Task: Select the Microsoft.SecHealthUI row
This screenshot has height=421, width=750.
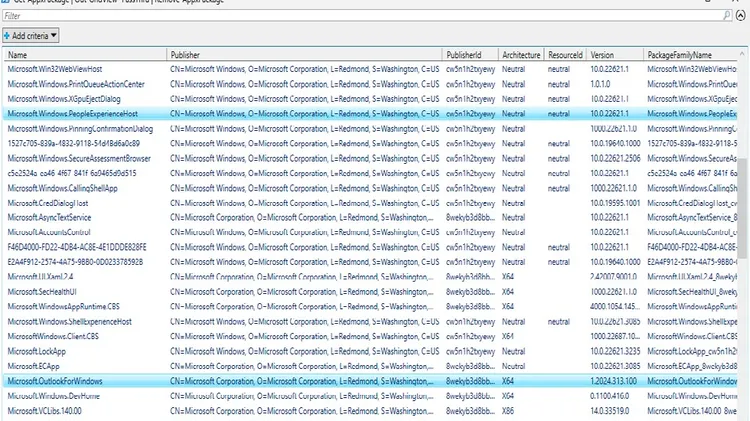Action: pyautogui.click(x=371, y=292)
